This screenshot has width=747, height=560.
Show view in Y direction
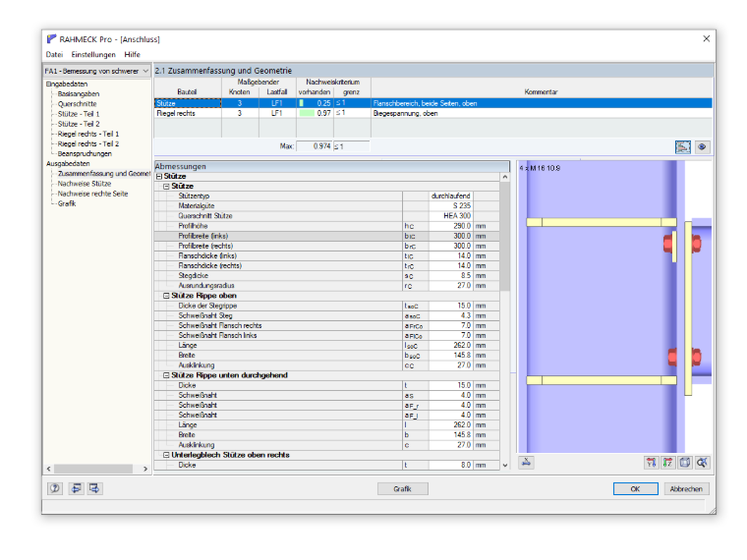point(651,463)
